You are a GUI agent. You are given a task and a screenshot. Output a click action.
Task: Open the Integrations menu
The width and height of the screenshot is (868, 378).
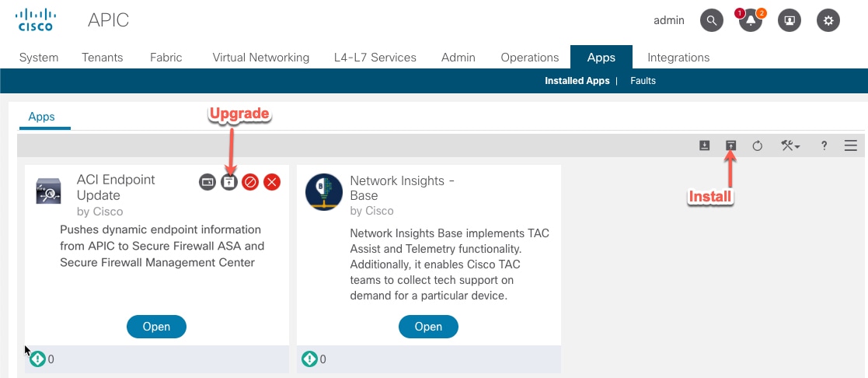(x=678, y=57)
